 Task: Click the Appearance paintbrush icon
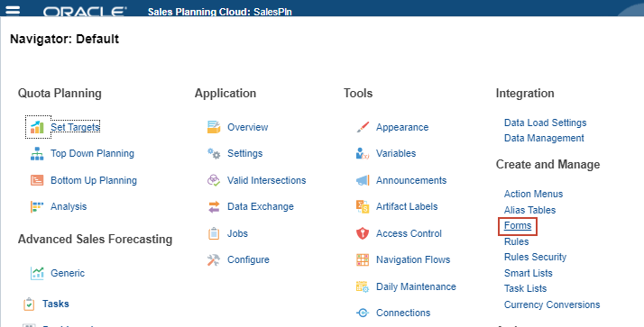[x=363, y=127]
